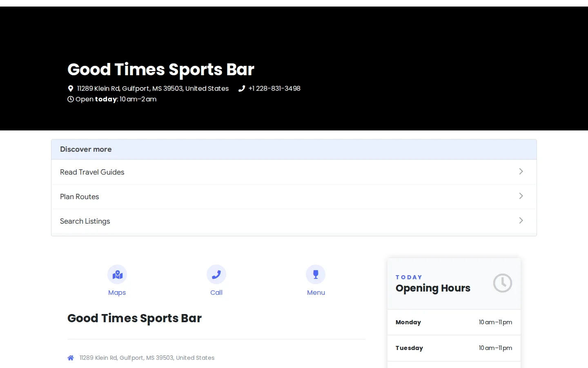Click the header phone number +1 228-831-3498
This screenshot has height=368, width=588.
274,88
